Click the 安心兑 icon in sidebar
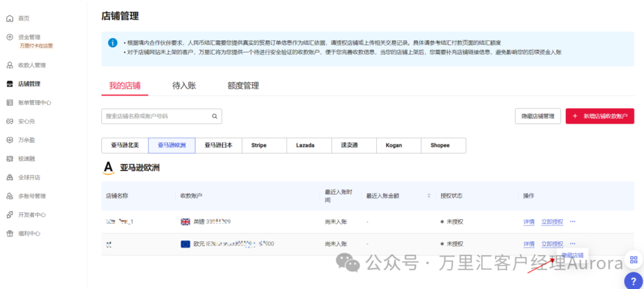 coord(10,121)
